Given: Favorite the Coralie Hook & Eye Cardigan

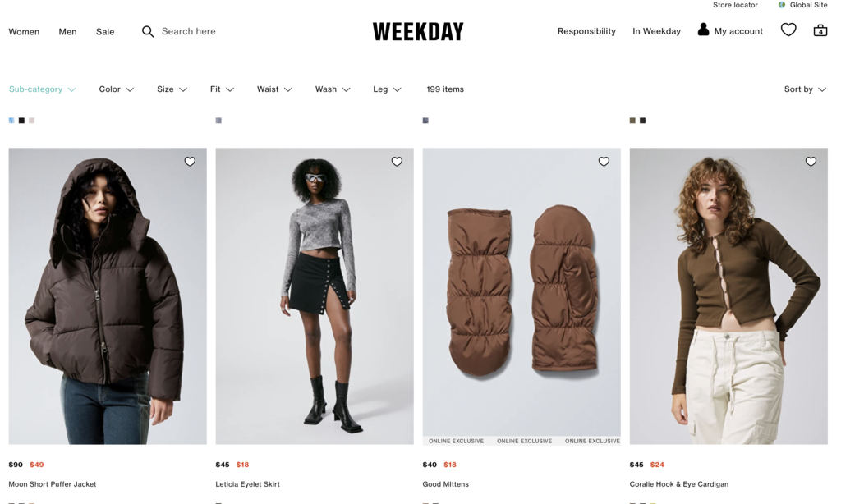Looking at the screenshot, I should click(811, 162).
